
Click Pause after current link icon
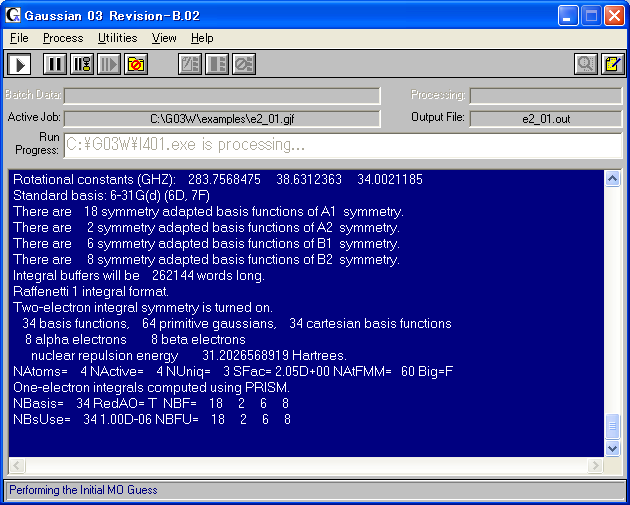coord(82,64)
